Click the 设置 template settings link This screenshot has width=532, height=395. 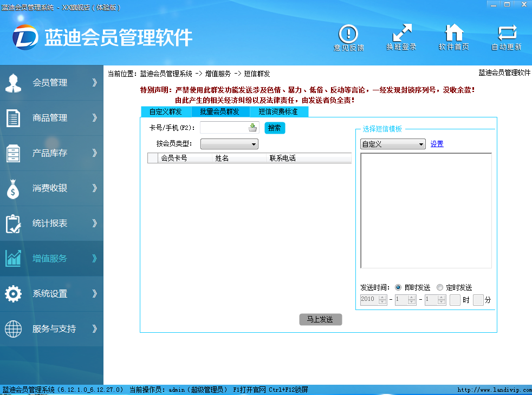[x=437, y=144]
